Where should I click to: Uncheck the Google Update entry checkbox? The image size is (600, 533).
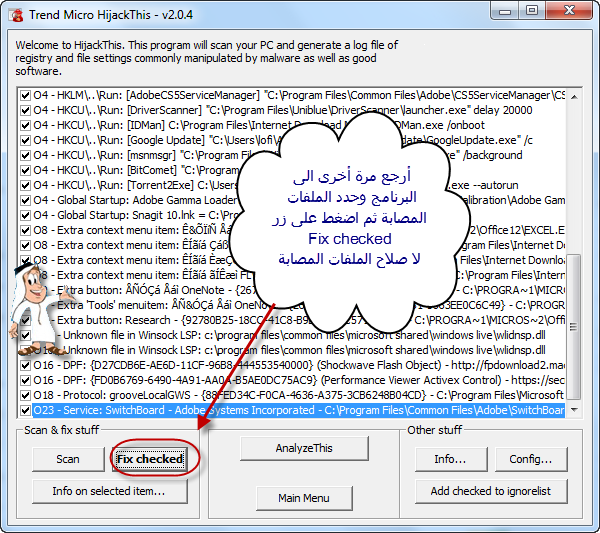pyautogui.click(x=25, y=140)
